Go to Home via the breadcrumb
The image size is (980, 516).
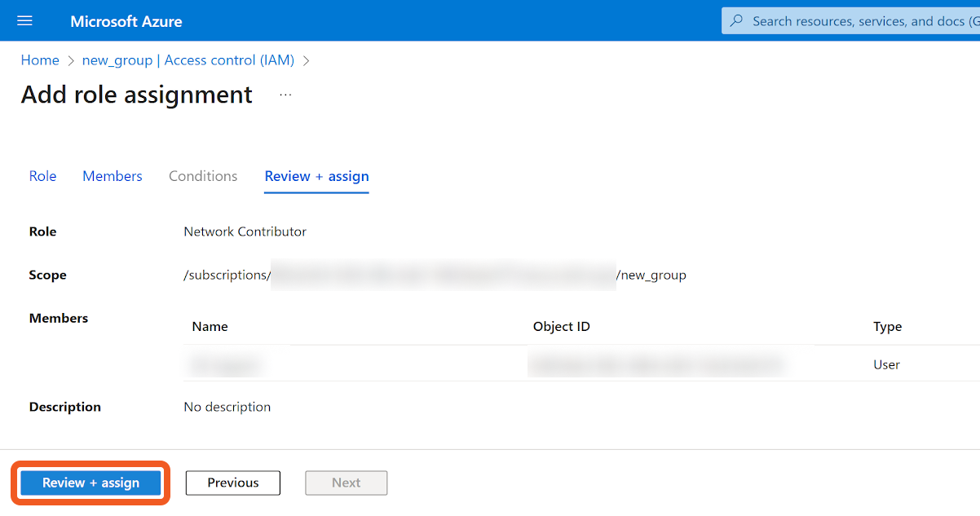40,60
